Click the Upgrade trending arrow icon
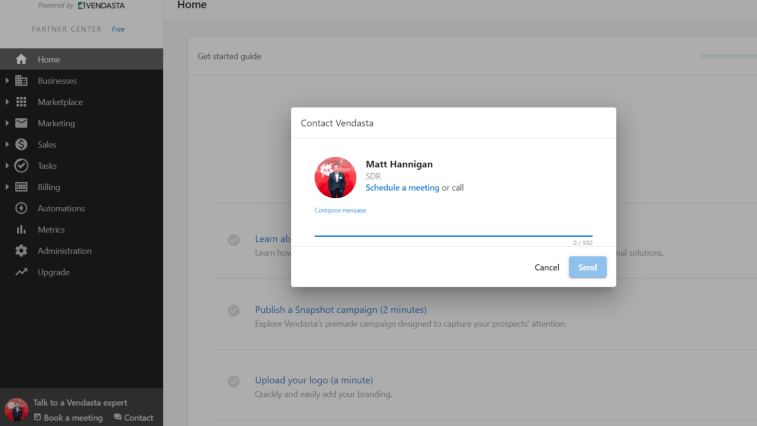The height and width of the screenshot is (426, 757). coord(21,272)
